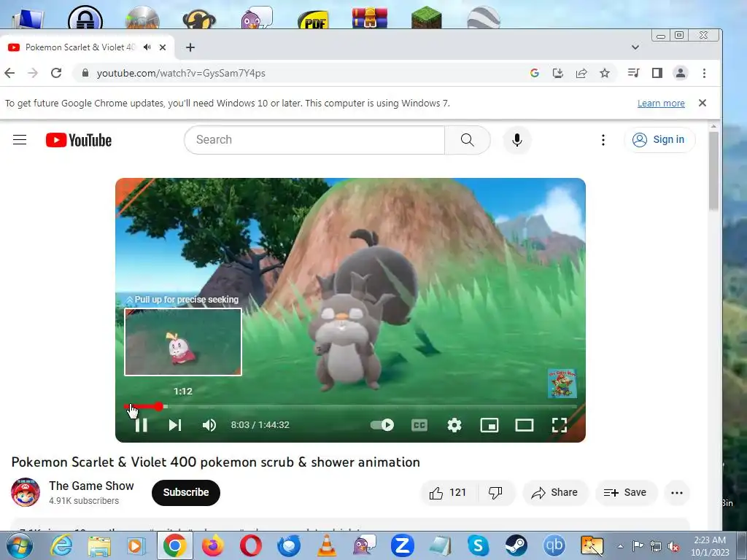Dislike this video
The width and height of the screenshot is (747, 560).
(496, 492)
